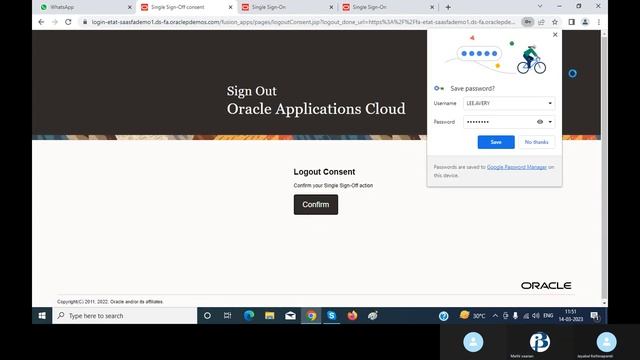Open the taskbar clock showing 11:51
This screenshot has width=640, height=360.
[571, 316]
